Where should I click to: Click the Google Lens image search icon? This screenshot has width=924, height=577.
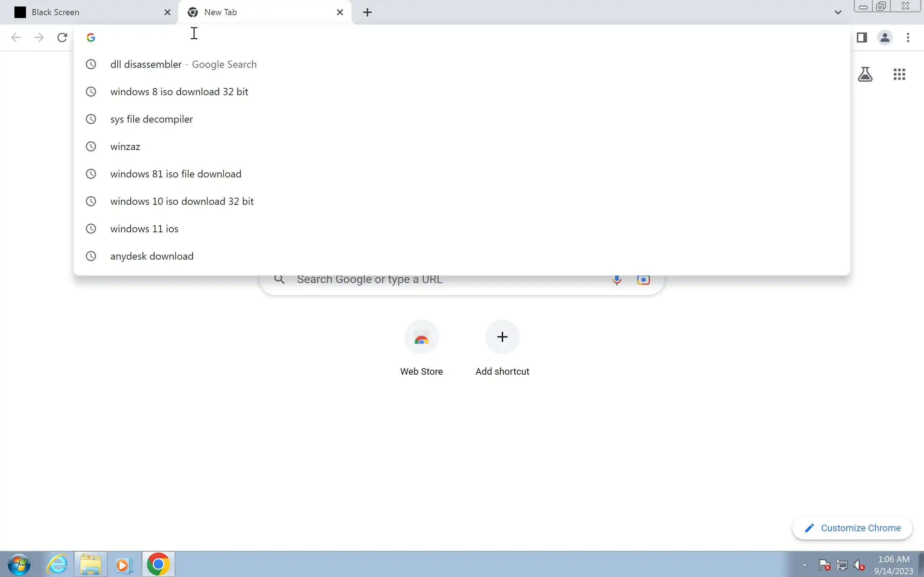click(x=643, y=280)
